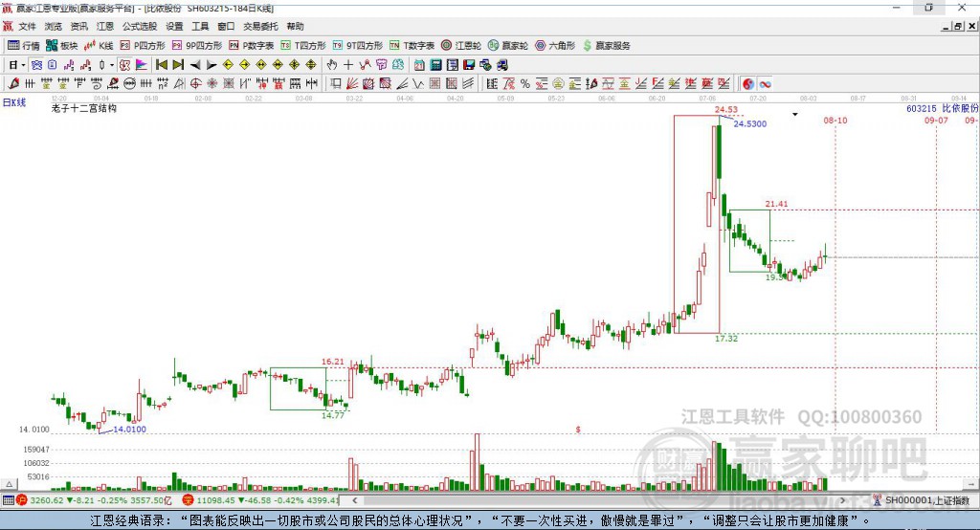
Task: Click the 日K线 label
Action: 14,102
